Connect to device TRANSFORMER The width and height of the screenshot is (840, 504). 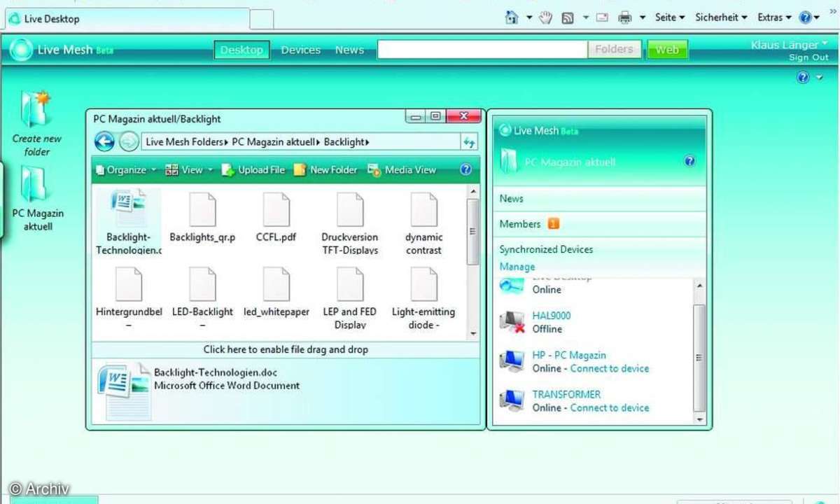610,407
